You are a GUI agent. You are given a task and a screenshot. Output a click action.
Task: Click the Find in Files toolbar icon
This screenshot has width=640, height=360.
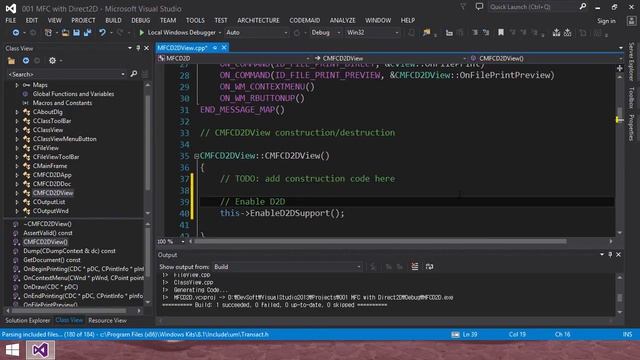[427, 33]
